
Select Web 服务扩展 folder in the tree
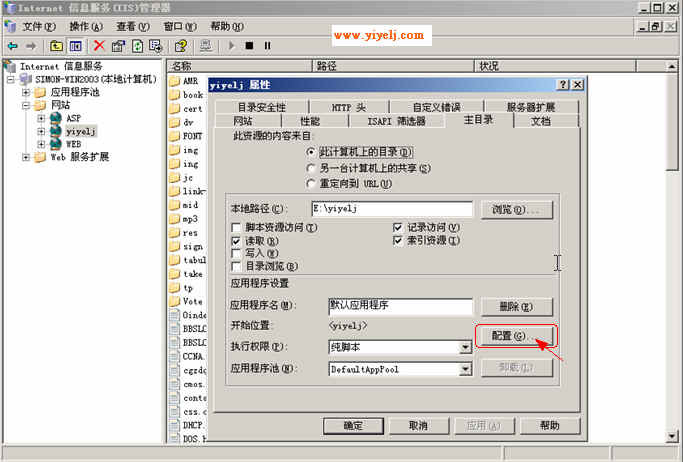pyautogui.click(x=79, y=157)
